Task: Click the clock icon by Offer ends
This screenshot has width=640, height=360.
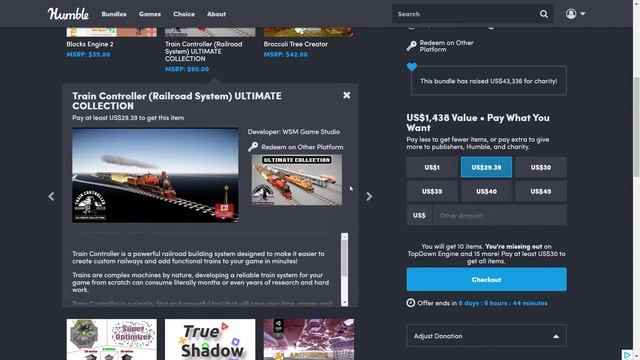Action: tap(411, 303)
